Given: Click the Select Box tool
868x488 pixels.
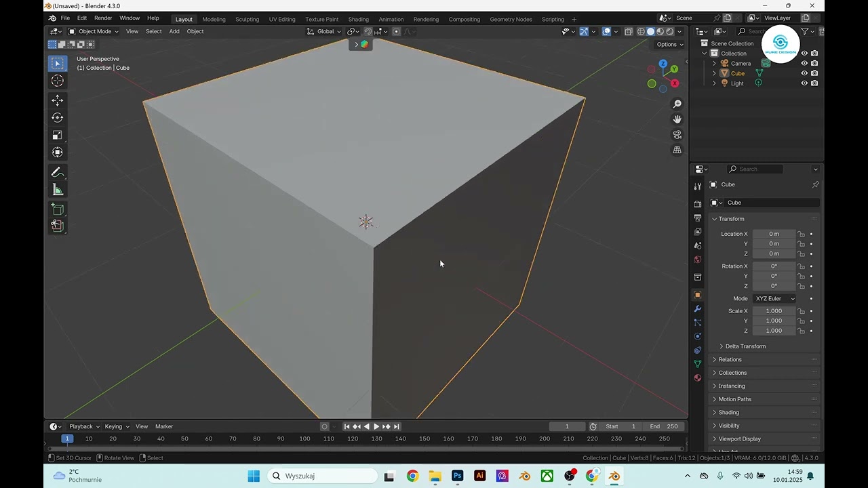Looking at the screenshot, I should tap(58, 63).
